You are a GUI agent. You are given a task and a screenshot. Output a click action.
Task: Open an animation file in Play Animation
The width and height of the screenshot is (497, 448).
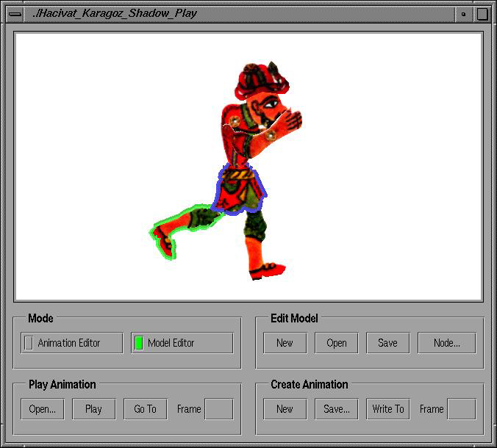43,409
